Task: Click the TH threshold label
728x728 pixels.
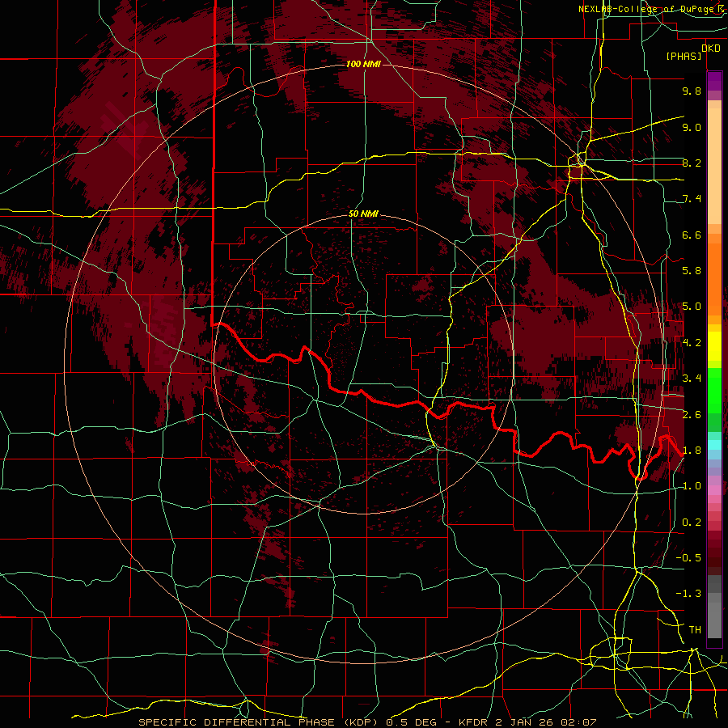Action: tap(695, 630)
